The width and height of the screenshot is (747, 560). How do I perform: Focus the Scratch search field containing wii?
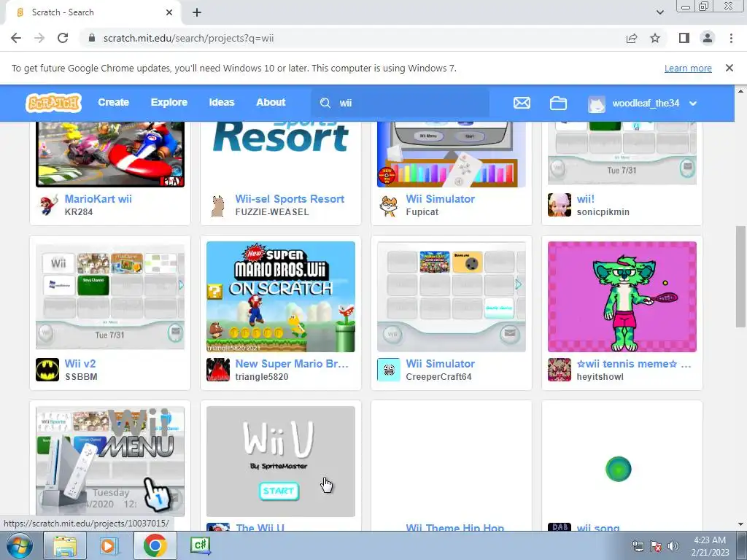coord(400,103)
